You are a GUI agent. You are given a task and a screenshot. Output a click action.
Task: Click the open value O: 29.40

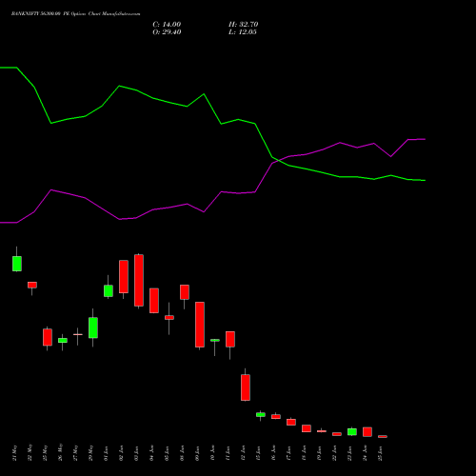pos(167,32)
